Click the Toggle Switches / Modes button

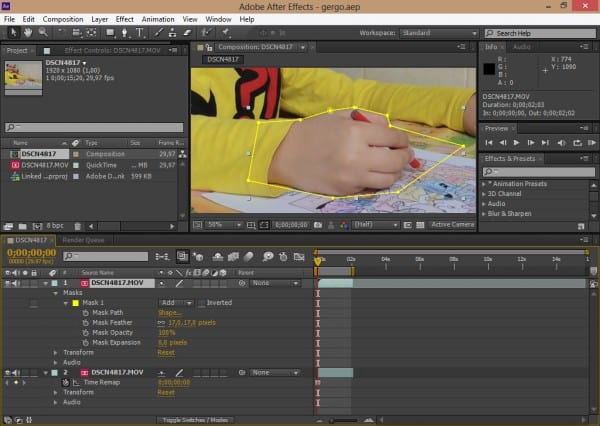(196, 420)
